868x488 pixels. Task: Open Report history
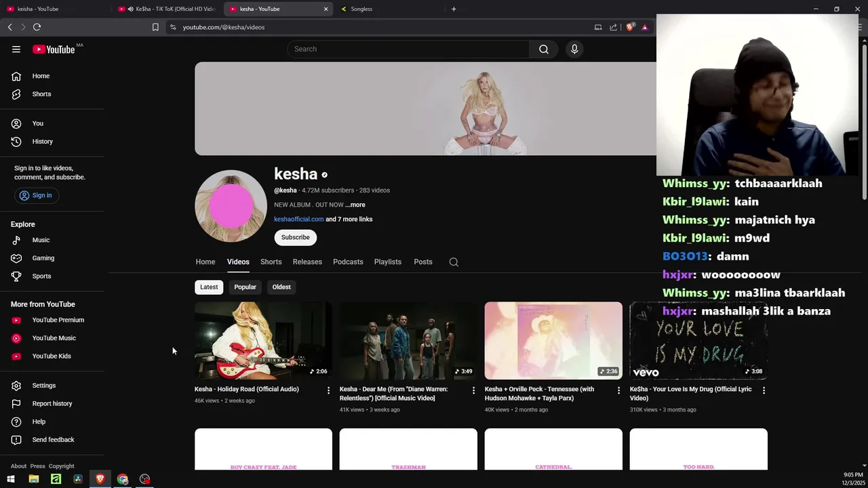pyautogui.click(x=52, y=403)
